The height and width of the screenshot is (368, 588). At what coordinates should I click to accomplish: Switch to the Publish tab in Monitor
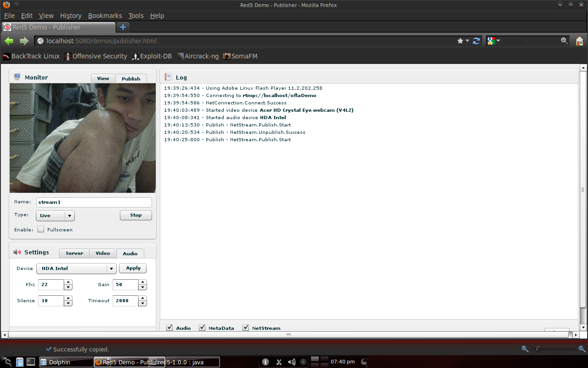pos(131,79)
